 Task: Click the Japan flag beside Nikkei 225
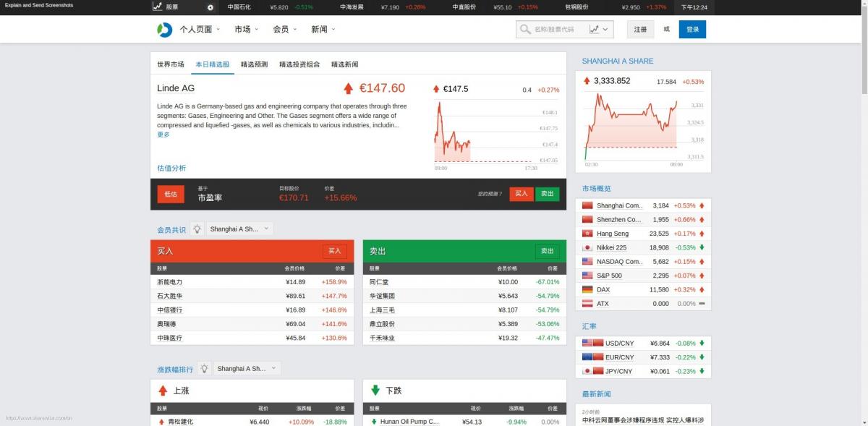587,247
